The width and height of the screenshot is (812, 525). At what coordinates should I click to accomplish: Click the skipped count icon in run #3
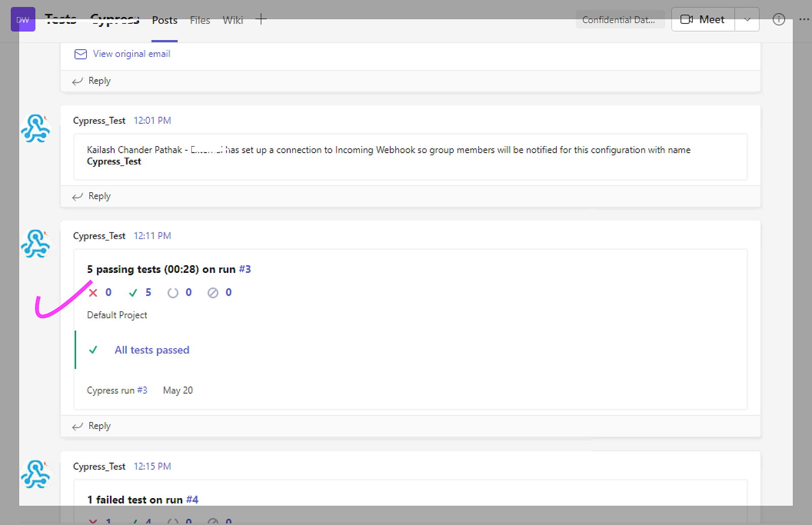[x=213, y=293]
